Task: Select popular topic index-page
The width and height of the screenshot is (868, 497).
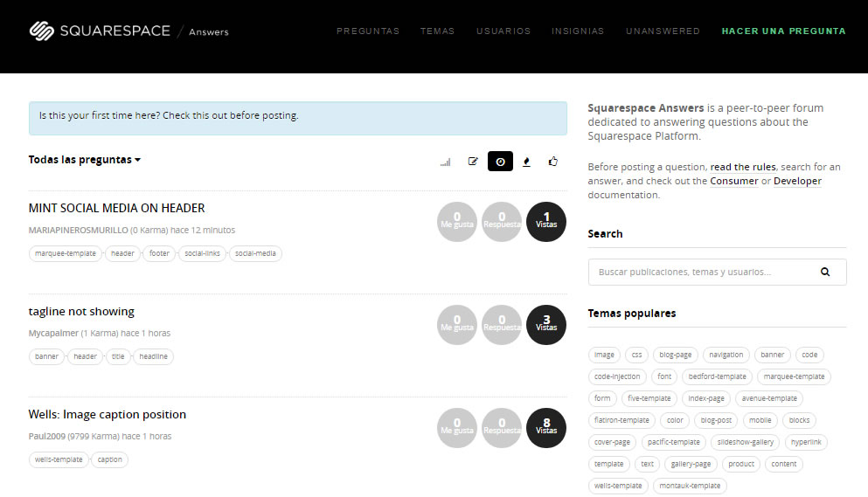Action: (x=705, y=398)
